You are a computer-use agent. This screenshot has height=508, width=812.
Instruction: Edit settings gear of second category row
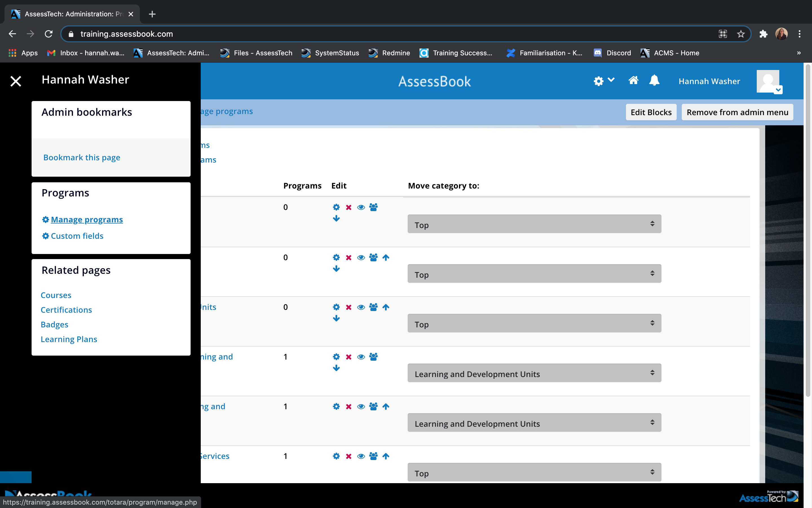tap(336, 257)
